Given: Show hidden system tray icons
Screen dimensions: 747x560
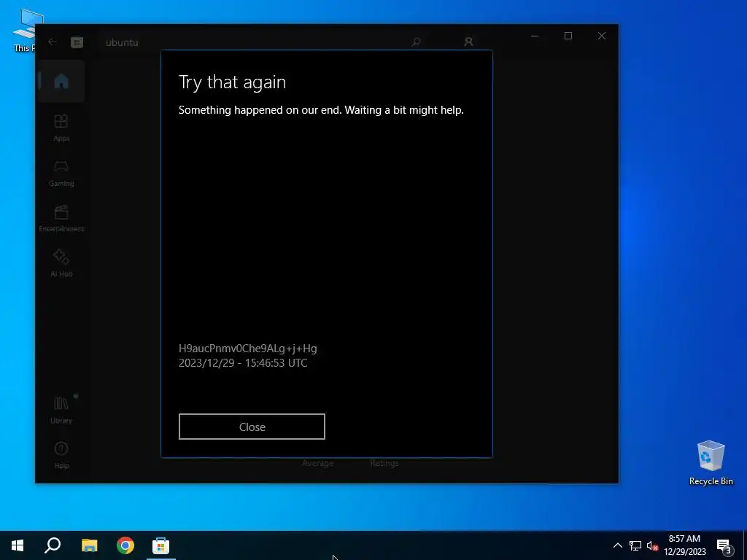Looking at the screenshot, I should click(x=617, y=545).
